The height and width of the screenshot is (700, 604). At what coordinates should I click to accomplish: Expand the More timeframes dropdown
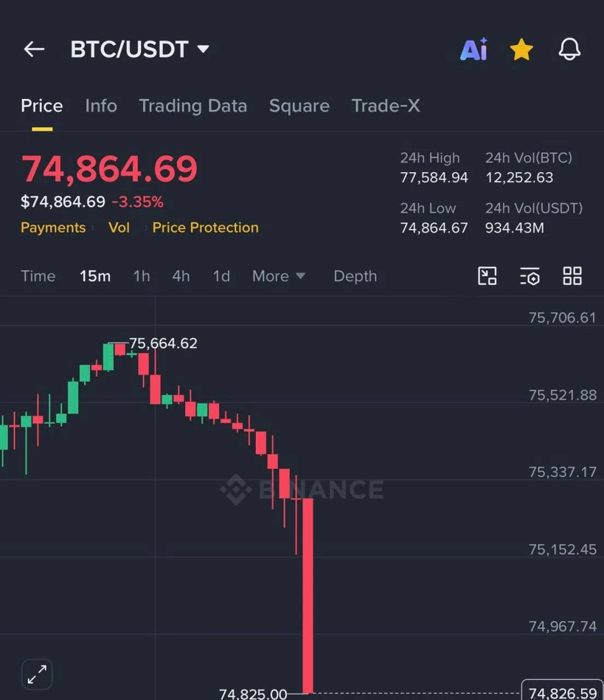click(278, 276)
